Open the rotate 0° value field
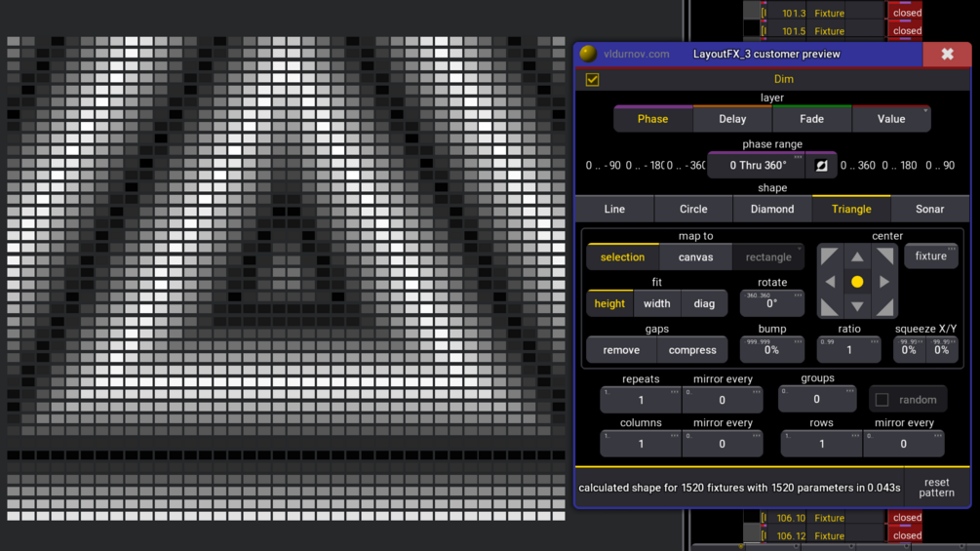 (772, 303)
